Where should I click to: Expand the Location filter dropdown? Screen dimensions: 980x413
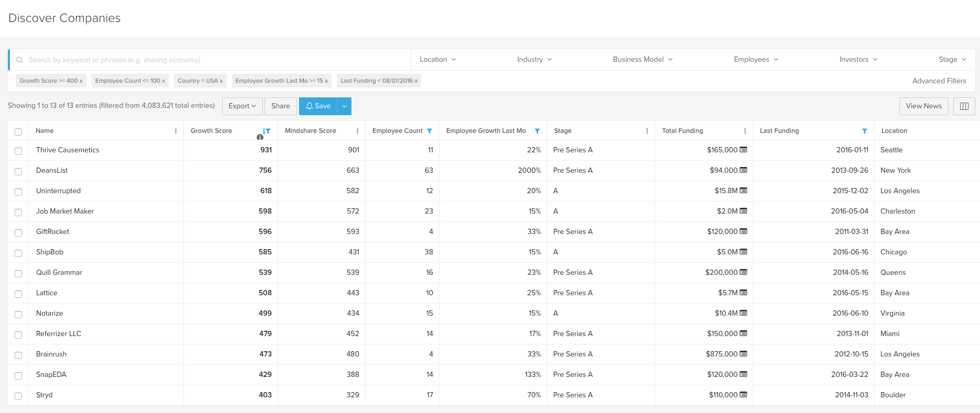point(438,60)
